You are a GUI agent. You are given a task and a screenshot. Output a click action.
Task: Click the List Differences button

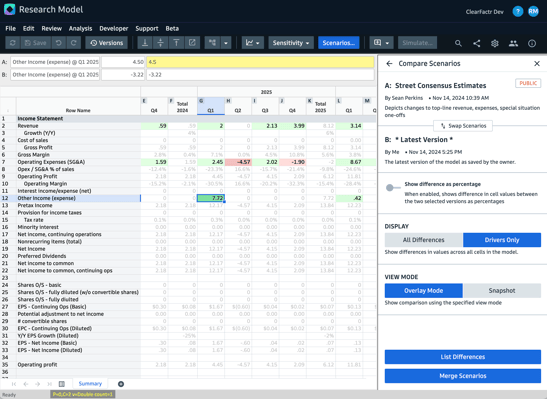463,357
